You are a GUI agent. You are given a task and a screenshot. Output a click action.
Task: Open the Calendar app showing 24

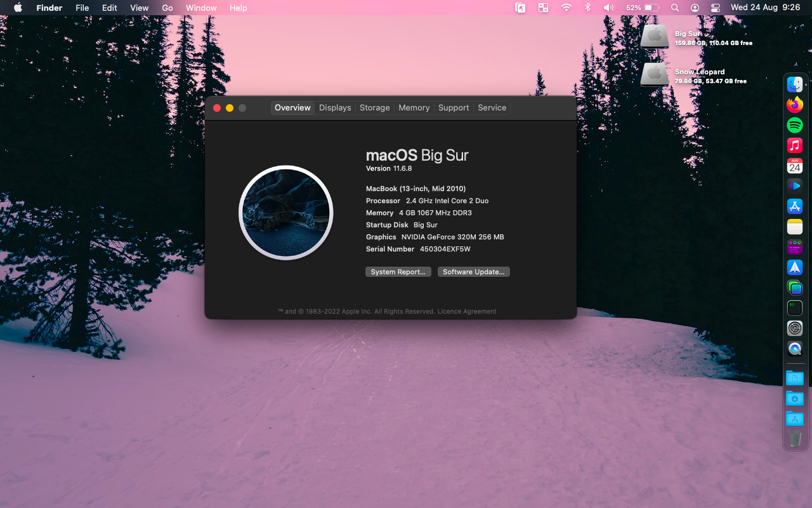pyautogui.click(x=795, y=166)
